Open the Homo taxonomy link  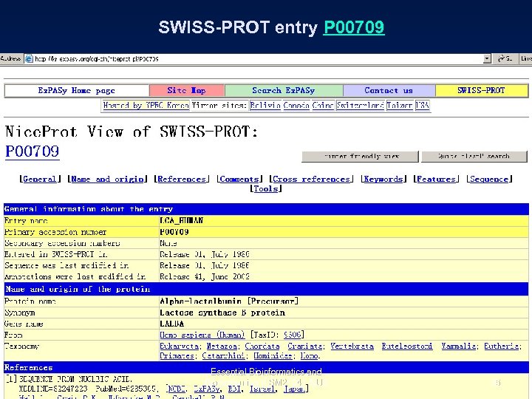[x=309, y=356]
